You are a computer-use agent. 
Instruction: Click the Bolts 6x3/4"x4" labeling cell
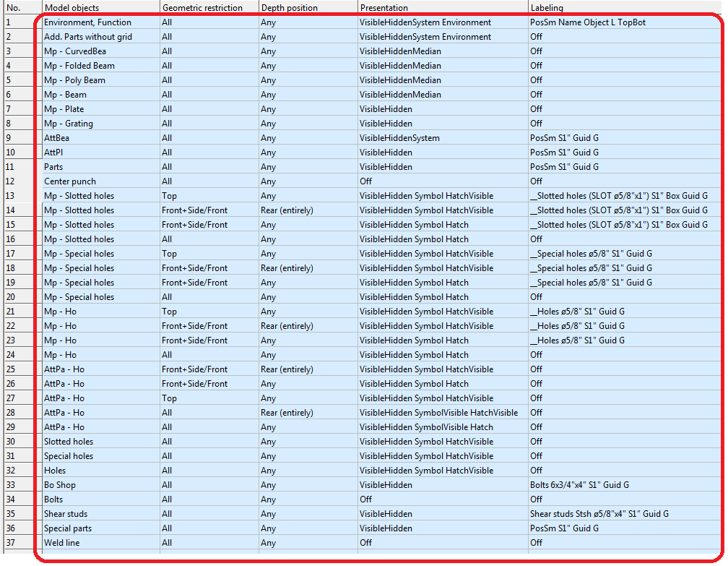(626, 484)
